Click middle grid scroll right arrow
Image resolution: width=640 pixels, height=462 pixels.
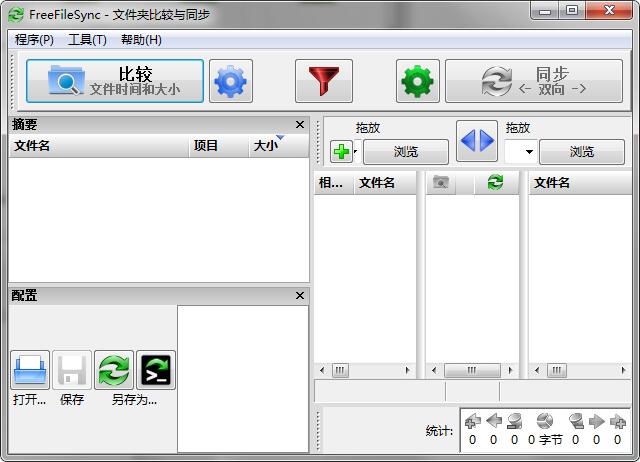(510, 370)
